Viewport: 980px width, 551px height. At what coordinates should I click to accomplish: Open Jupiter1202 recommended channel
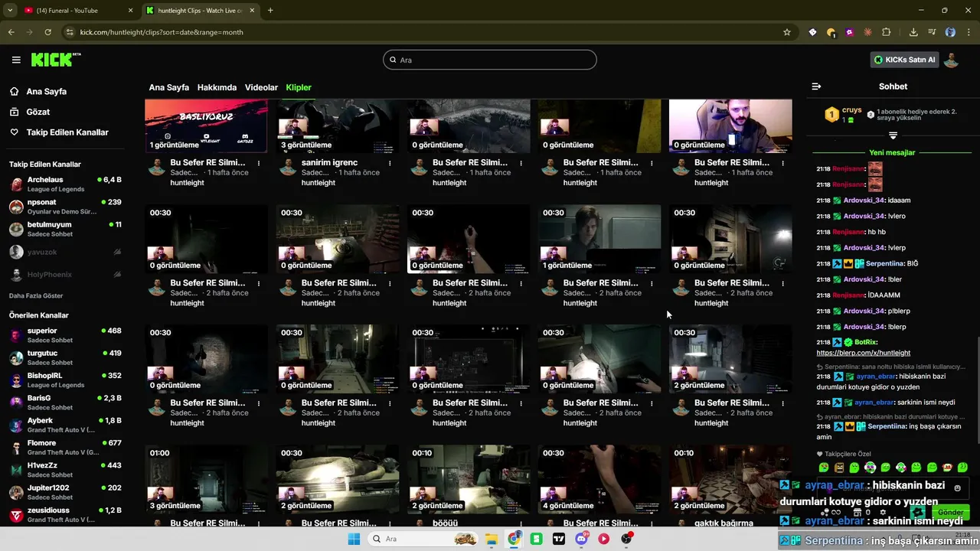65,492
